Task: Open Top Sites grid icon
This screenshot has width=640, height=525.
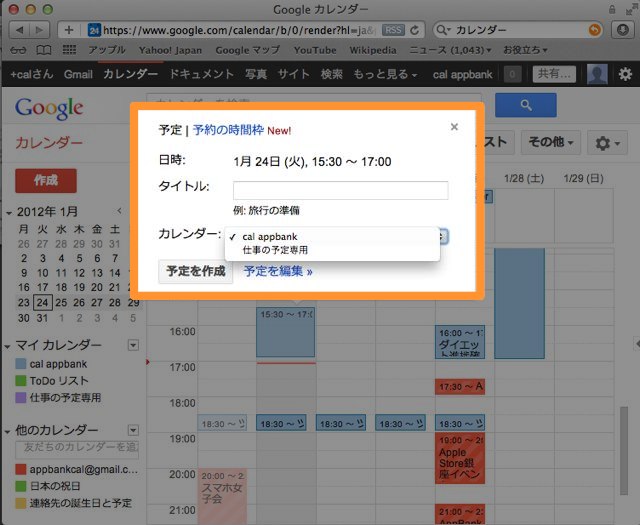Action: 69,50
